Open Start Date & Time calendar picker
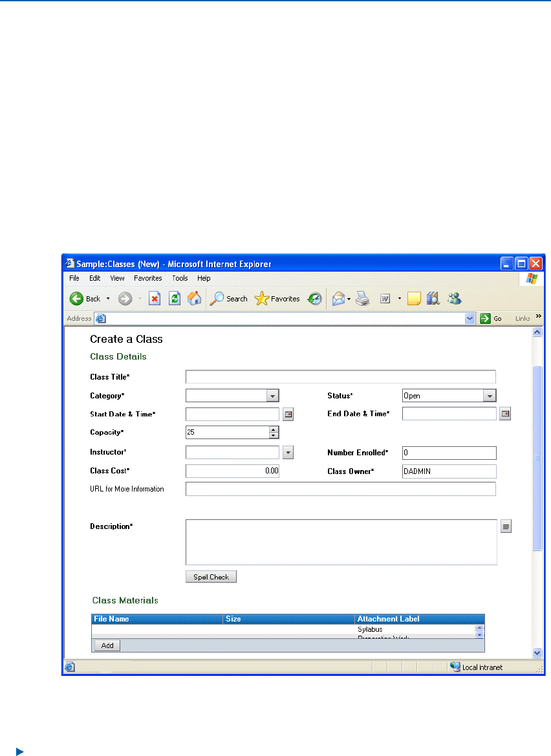551x756 pixels. tap(288, 414)
